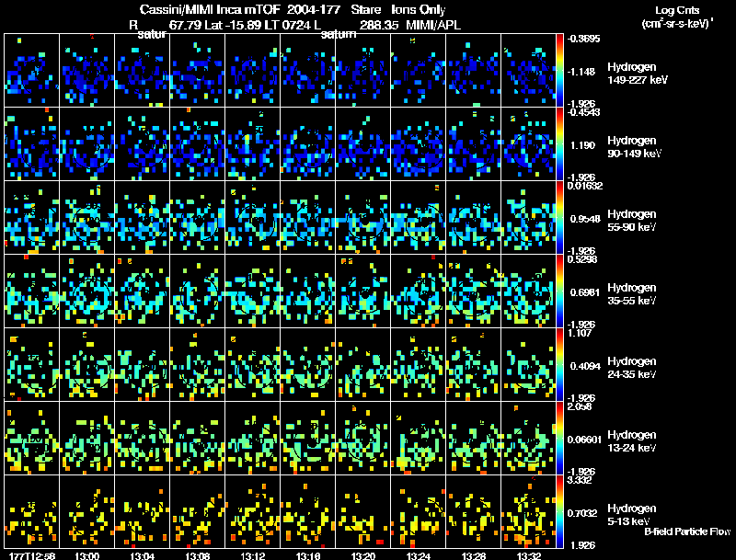Click the Hydrogen 5-13 keV color bar

(x=559, y=512)
